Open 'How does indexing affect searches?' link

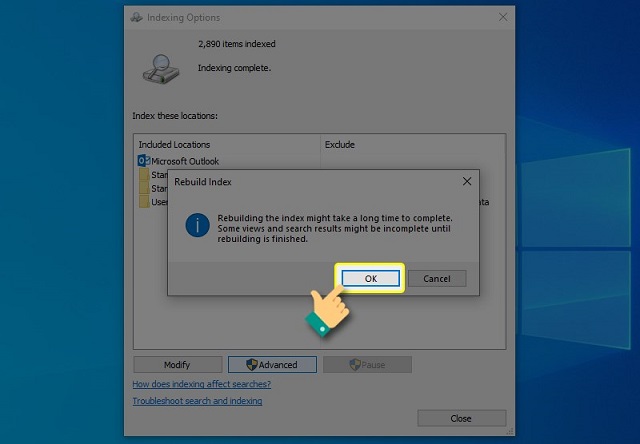(x=202, y=384)
